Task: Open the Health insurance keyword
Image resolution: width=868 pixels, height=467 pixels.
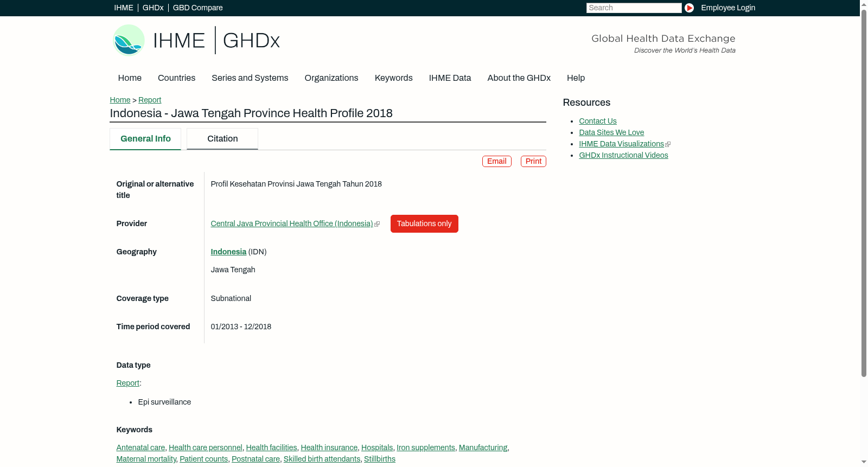Action: [329, 447]
